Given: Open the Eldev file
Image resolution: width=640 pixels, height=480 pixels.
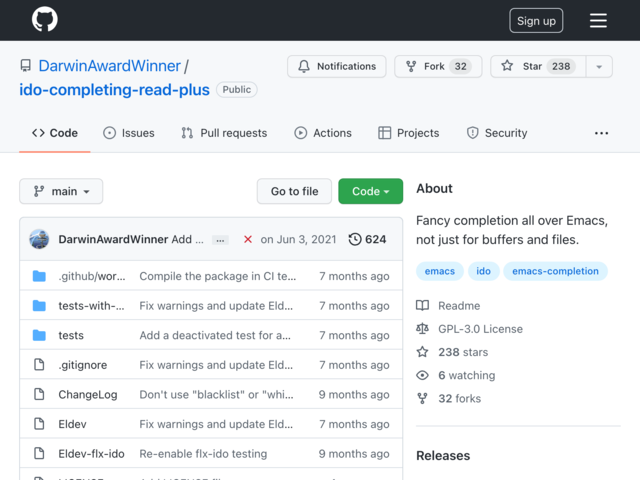Looking at the screenshot, I should (x=72, y=424).
